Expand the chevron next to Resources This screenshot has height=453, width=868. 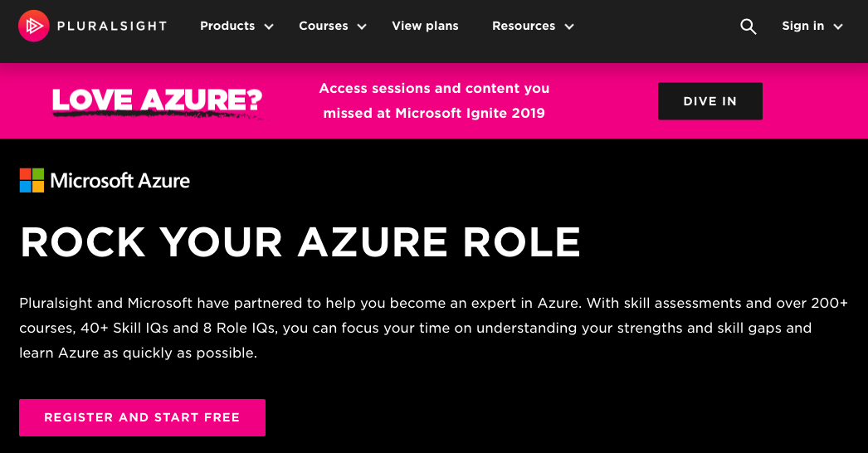tap(569, 27)
